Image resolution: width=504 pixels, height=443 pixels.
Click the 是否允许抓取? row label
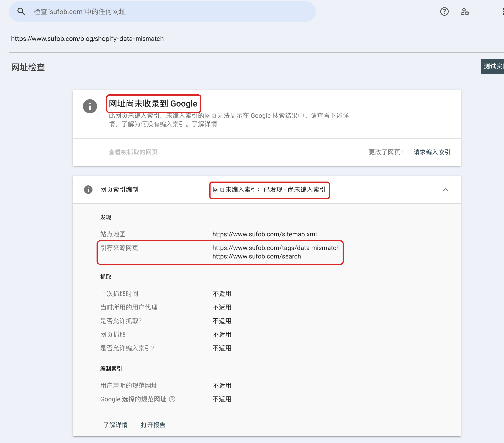coord(121,321)
